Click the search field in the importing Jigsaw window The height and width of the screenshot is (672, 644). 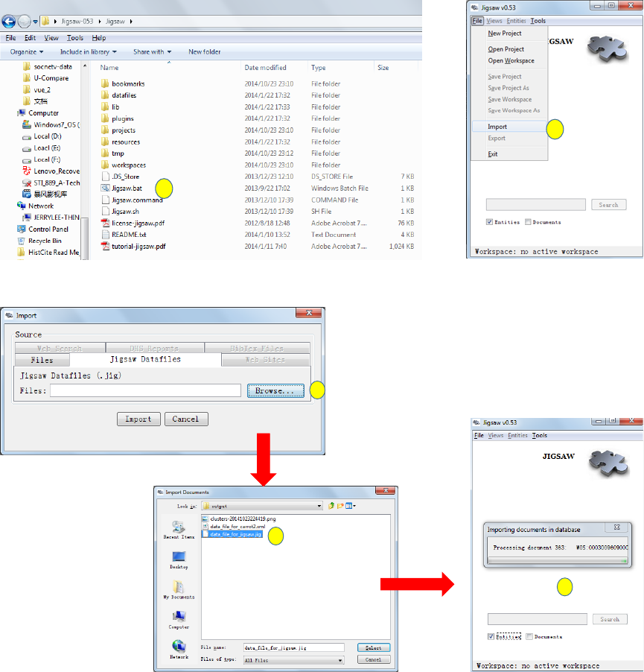(x=537, y=619)
